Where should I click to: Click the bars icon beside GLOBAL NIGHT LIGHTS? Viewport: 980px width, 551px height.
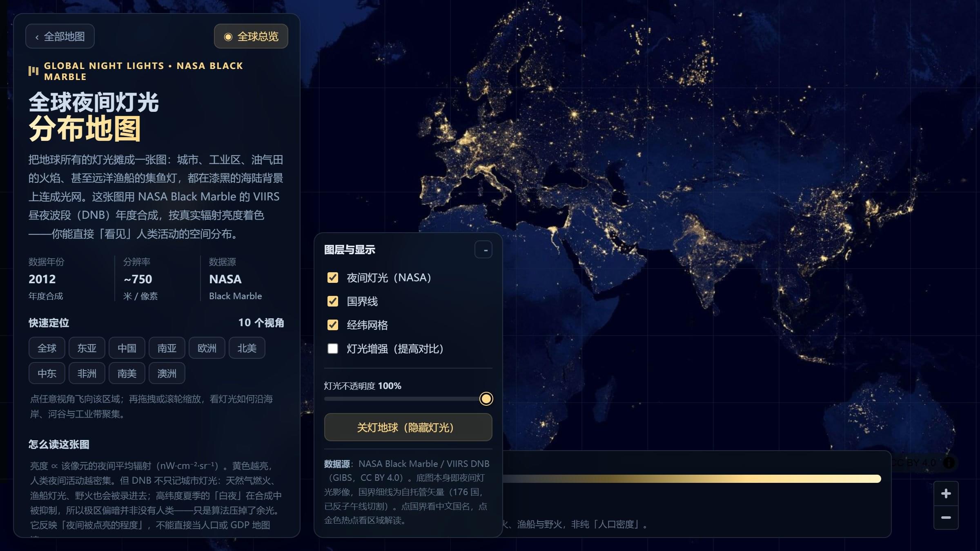(x=33, y=71)
